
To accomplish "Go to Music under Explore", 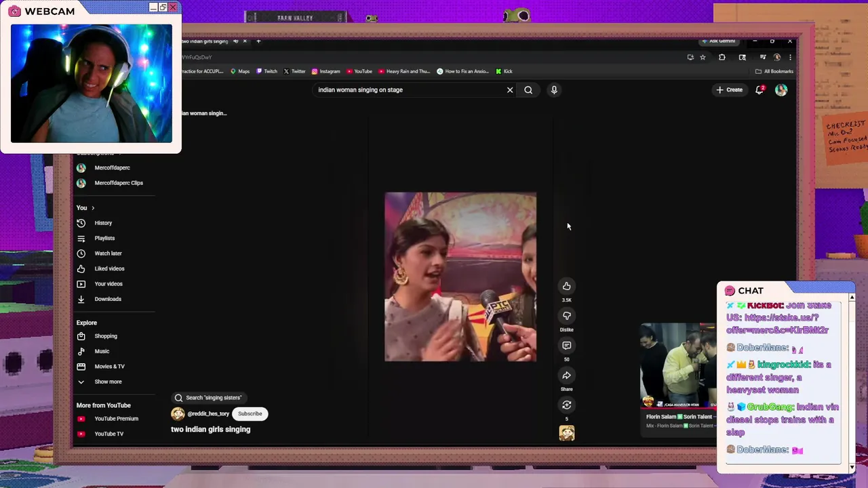I will [102, 351].
